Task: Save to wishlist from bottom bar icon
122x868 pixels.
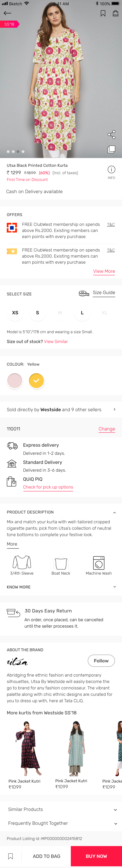Action: coord(11,856)
